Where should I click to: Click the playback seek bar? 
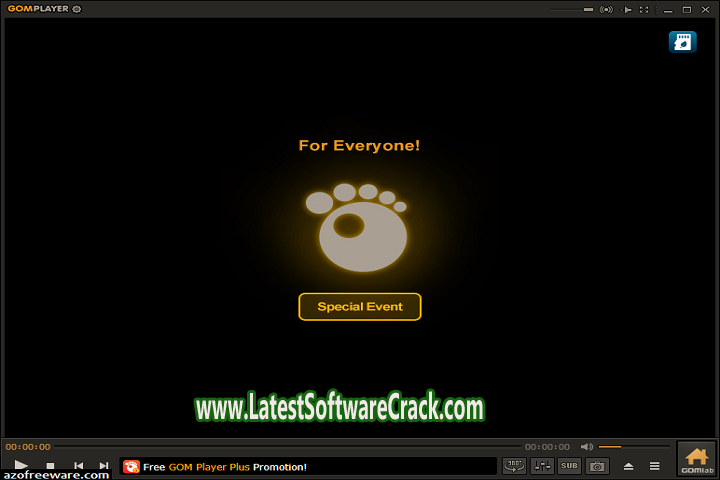tap(288, 447)
